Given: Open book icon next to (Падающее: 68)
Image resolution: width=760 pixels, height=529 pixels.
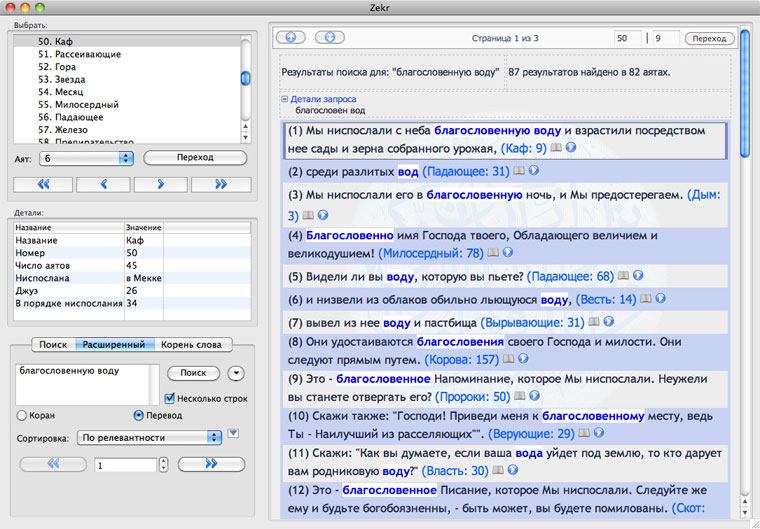Looking at the screenshot, I should pos(623,276).
